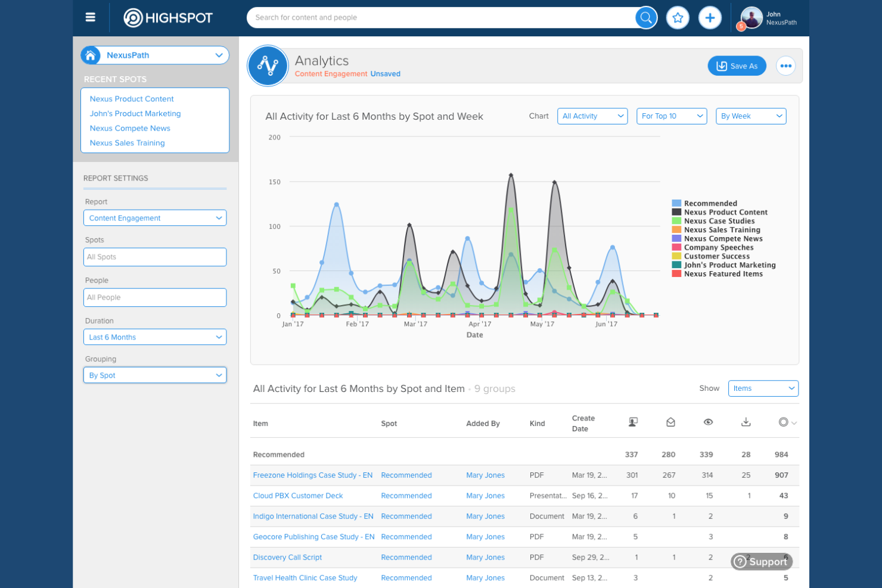The width and height of the screenshot is (882, 588).
Task: Open the Report Content Engagement dropdown
Action: [x=155, y=218]
